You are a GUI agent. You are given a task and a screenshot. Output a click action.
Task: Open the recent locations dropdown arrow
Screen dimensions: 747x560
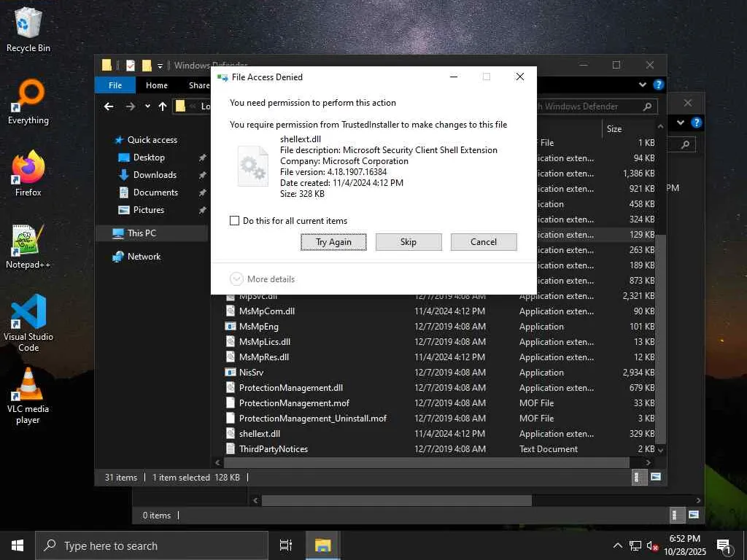click(x=147, y=106)
